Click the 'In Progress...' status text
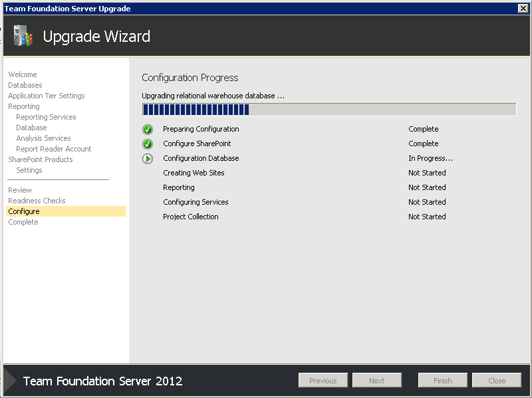Image resolution: width=532 pixels, height=398 pixels. tap(430, 158)
